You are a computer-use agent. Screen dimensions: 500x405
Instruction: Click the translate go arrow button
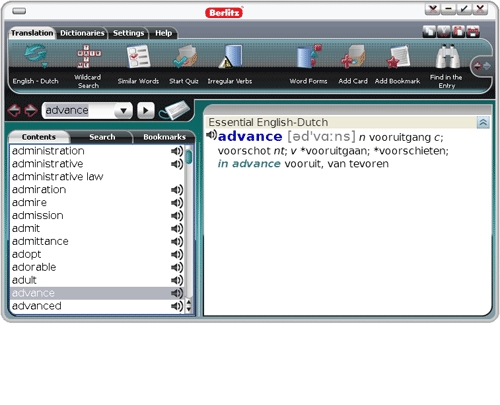(146, 110)
